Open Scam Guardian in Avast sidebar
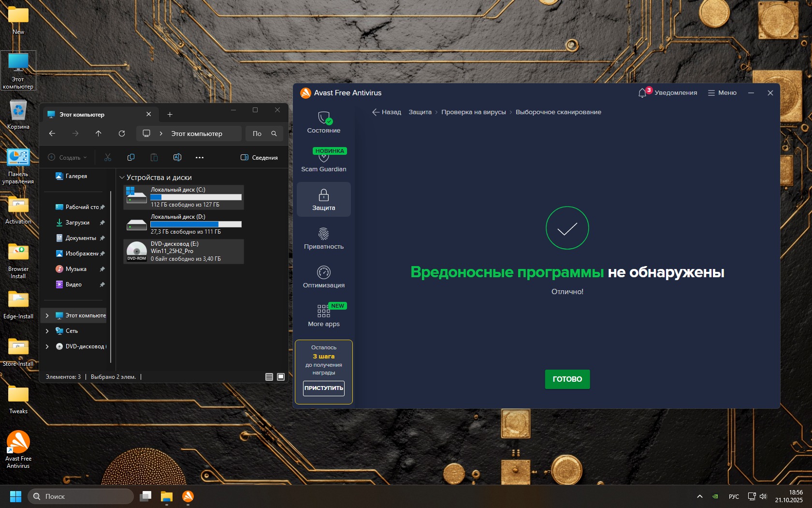The image size is (812, 508). pos(324,161)
